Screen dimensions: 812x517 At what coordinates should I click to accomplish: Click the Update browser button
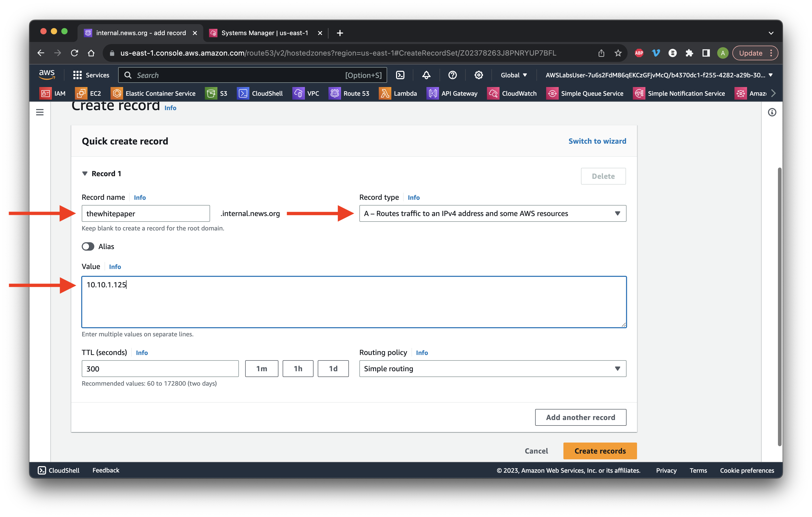755,53
